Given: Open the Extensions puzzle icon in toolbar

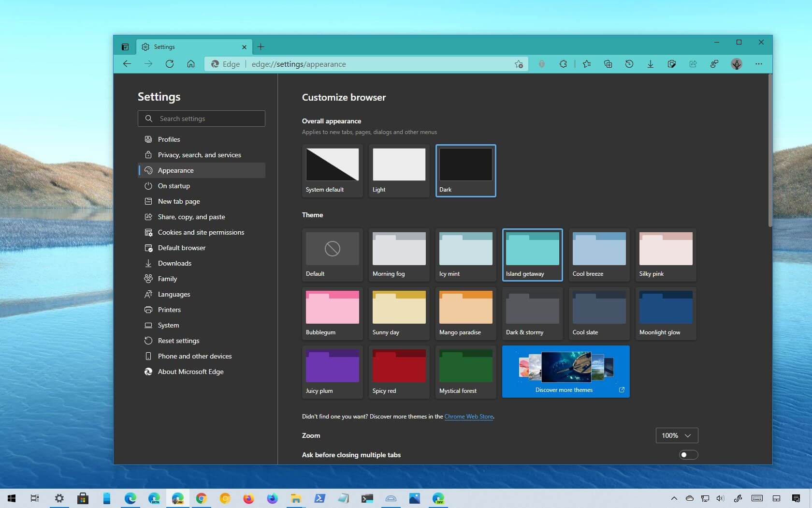Looking at the screenshot, I should tap(563, 64).
